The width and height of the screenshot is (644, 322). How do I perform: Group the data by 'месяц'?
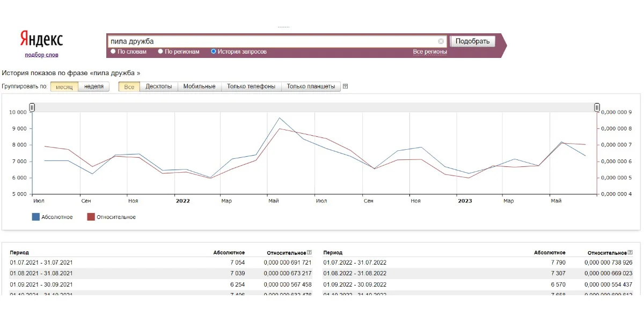click(x=64, y=86)
